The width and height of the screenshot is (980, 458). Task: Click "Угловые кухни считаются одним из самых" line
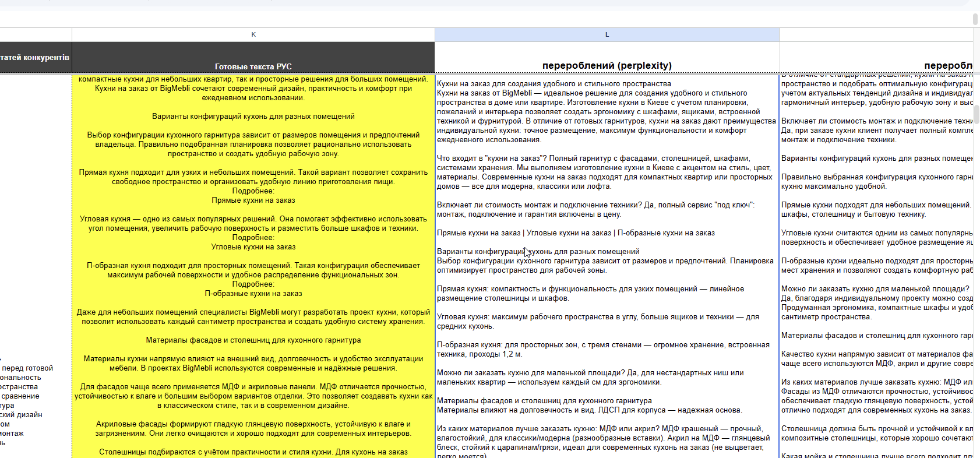[x=877, y=233]
